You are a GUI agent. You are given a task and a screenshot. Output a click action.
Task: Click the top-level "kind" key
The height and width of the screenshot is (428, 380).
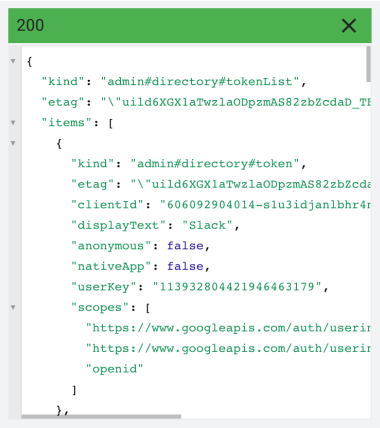(x=64, y=82)
